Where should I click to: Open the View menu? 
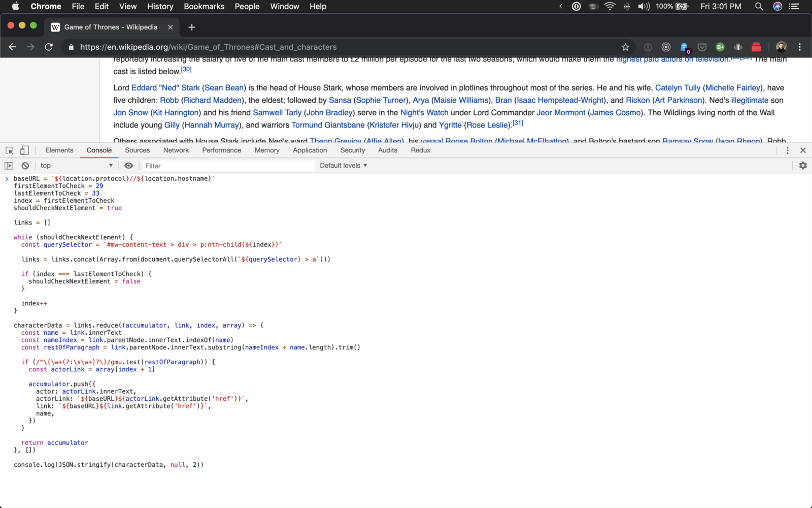click(128, 7)
